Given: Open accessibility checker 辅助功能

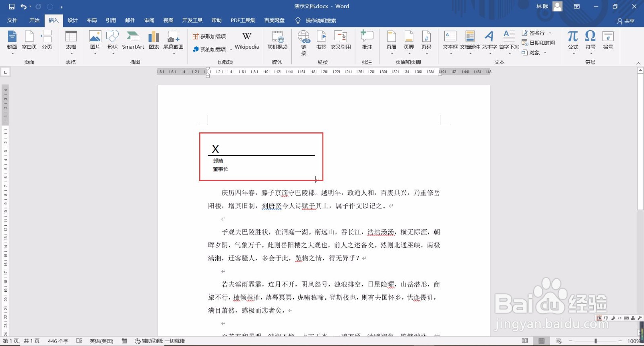Looking at the screenshot, I should 160,341.
